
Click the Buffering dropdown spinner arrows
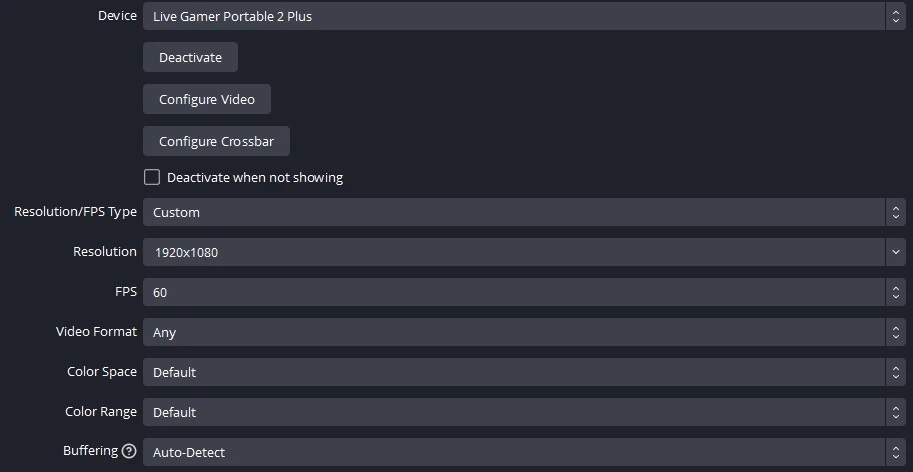pos(895,452)
